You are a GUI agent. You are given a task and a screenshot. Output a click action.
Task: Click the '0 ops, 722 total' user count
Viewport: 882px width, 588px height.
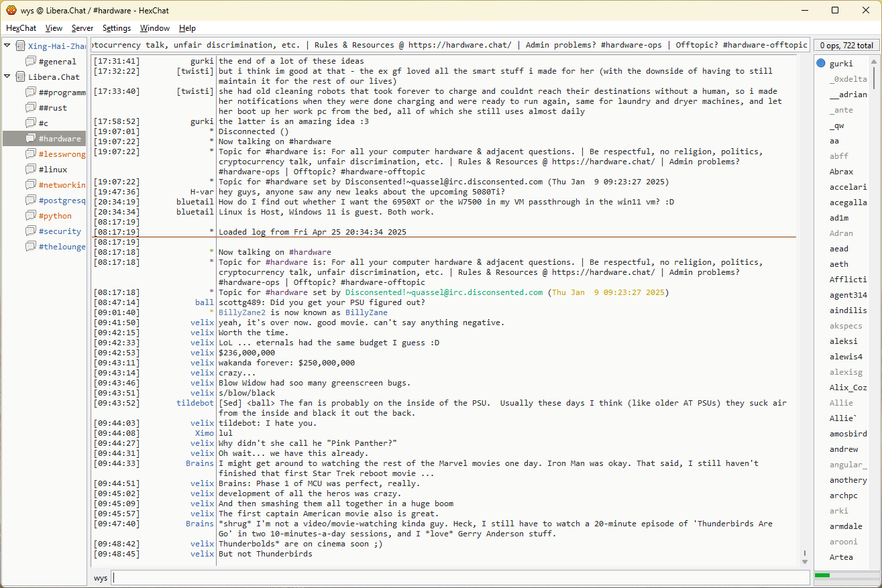tap(846, 46)
